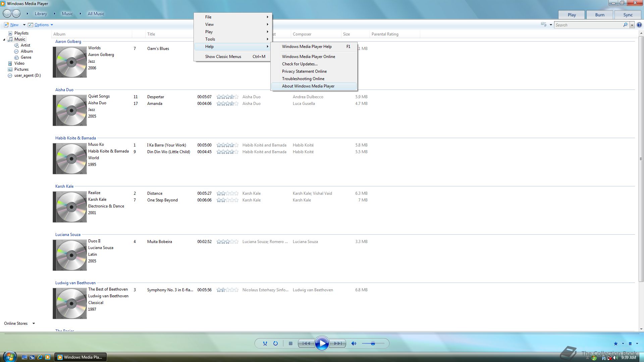The image size is (644, 362).
Task: Start playback with the round Play button
Action: (x=322, y=344)
